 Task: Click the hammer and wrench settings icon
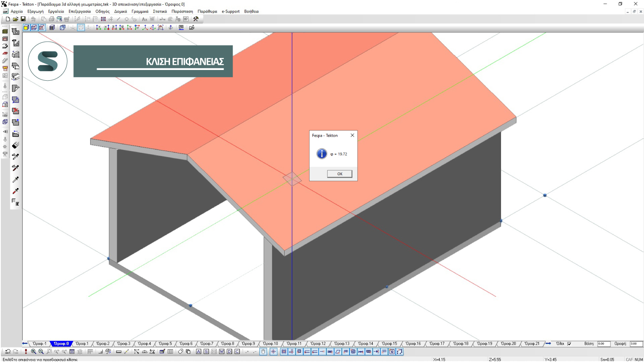196,19
